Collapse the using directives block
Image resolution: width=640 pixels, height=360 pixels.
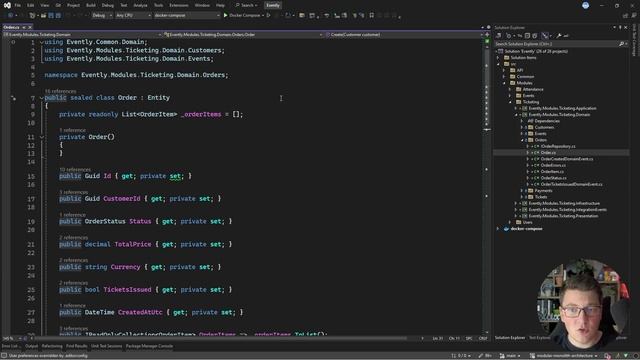[x=42, y=42]
